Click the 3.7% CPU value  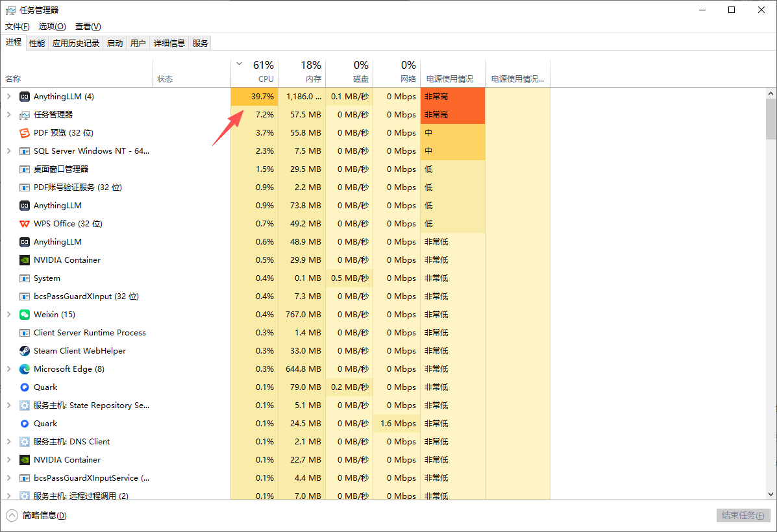(x=265, y=133)
